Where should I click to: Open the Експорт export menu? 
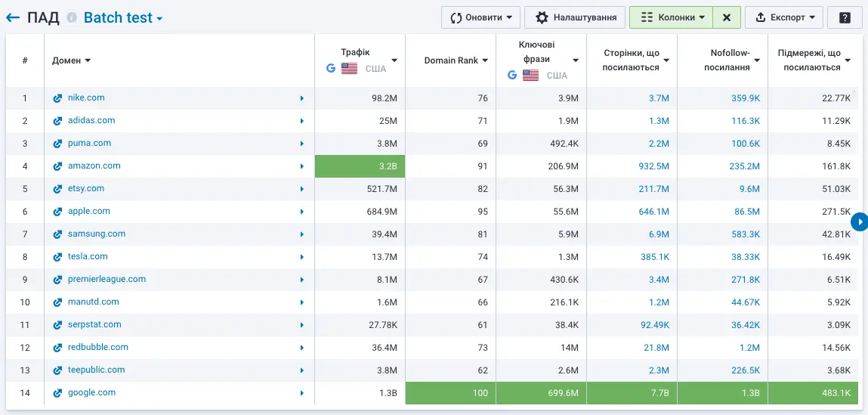pos(783,17)
